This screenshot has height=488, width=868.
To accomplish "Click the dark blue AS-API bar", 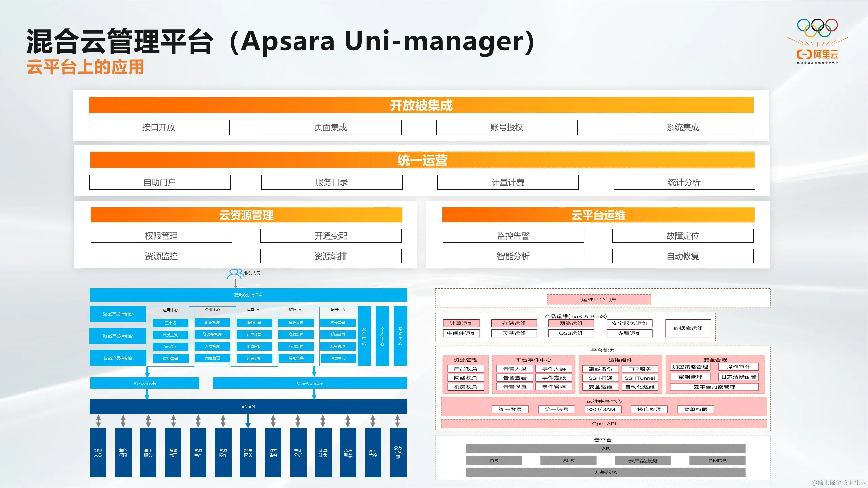I will pyautogui.click(x=248, y=407).
